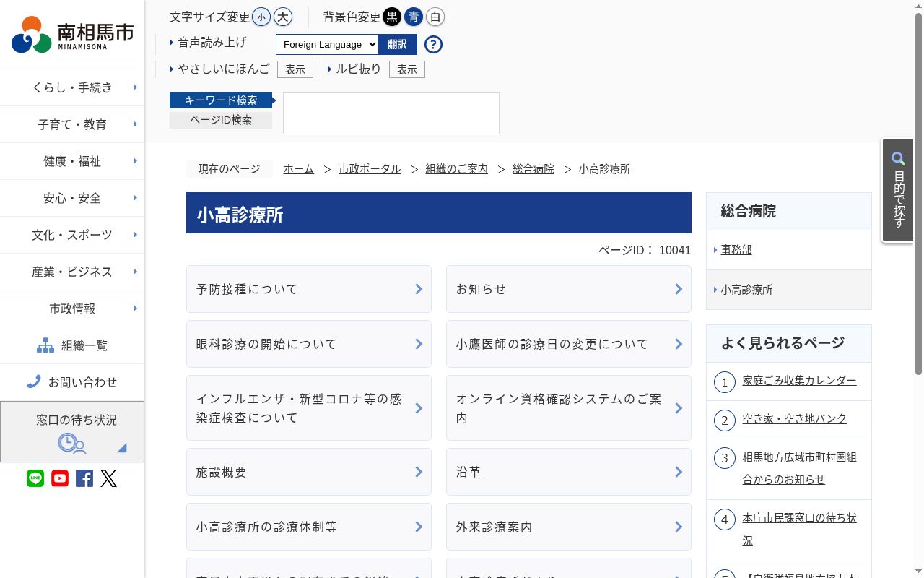Screen dimensions: 924x578
Task: Expand the 子育て・教育 menu
Action: click(72, 124)
